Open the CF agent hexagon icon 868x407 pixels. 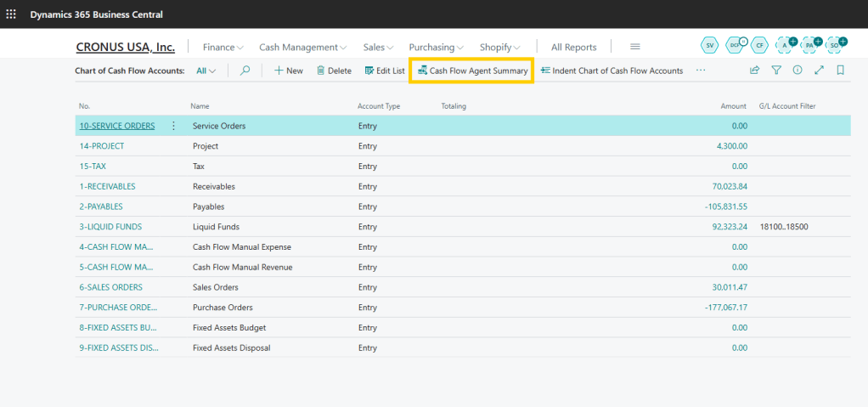760,45
